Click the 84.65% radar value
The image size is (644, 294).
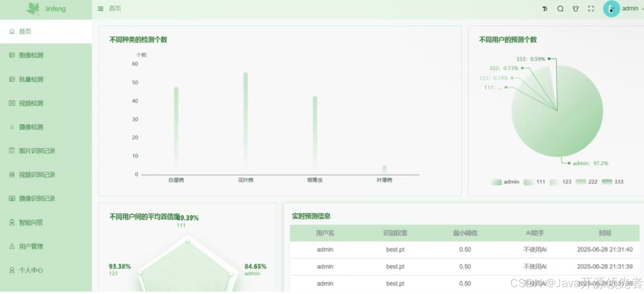pos(256,267)
